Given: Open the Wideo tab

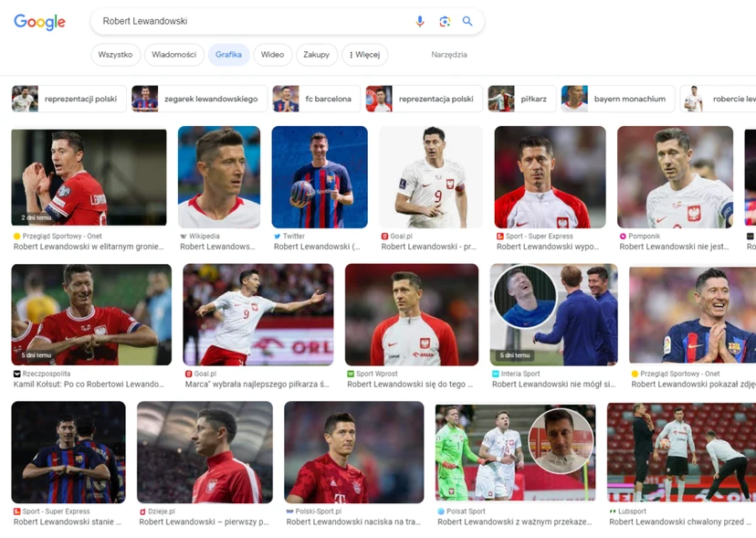Looking at the screenshot, I should (x=272, y=55).
